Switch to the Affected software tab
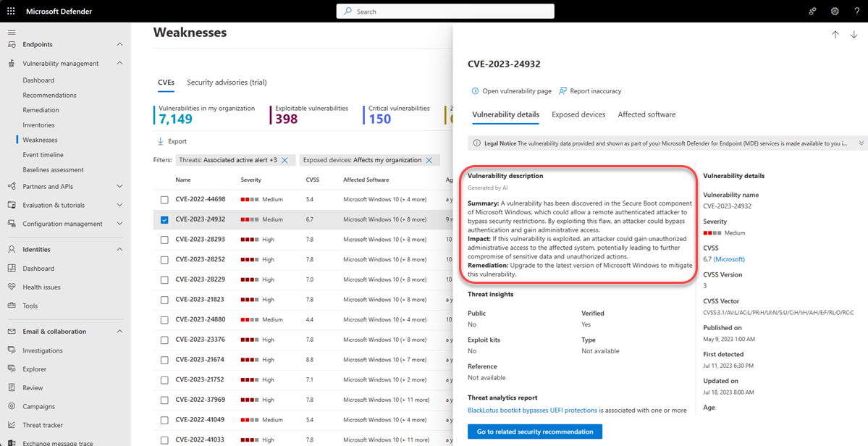This screenshot has width=868, height=446. click(646, 114)
